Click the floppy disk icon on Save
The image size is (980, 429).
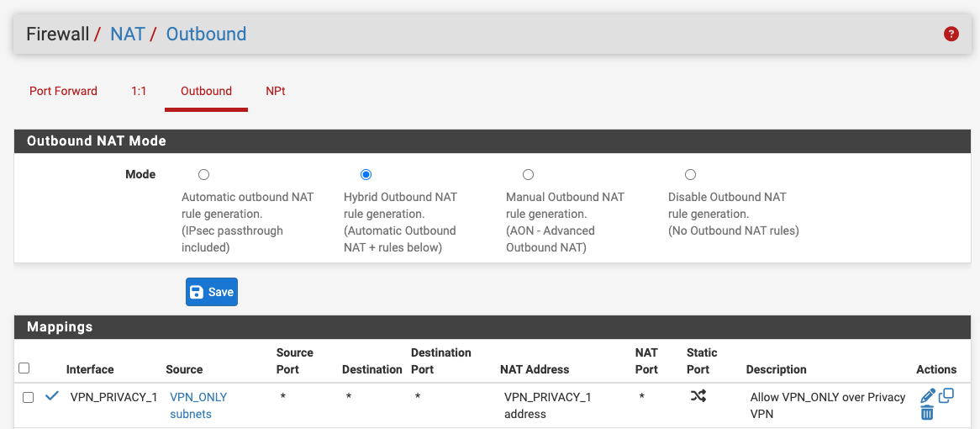[x=197, y=292]
